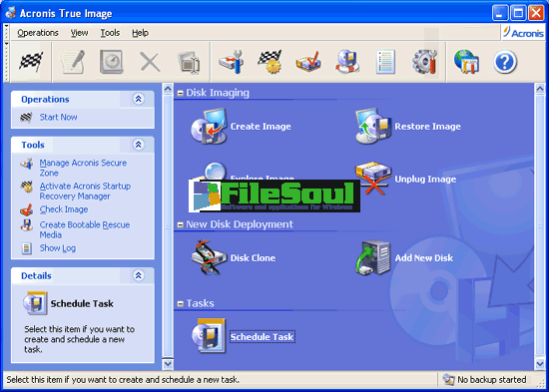
Task: Open the log list toolbar icon
Action: coord(386,62)
